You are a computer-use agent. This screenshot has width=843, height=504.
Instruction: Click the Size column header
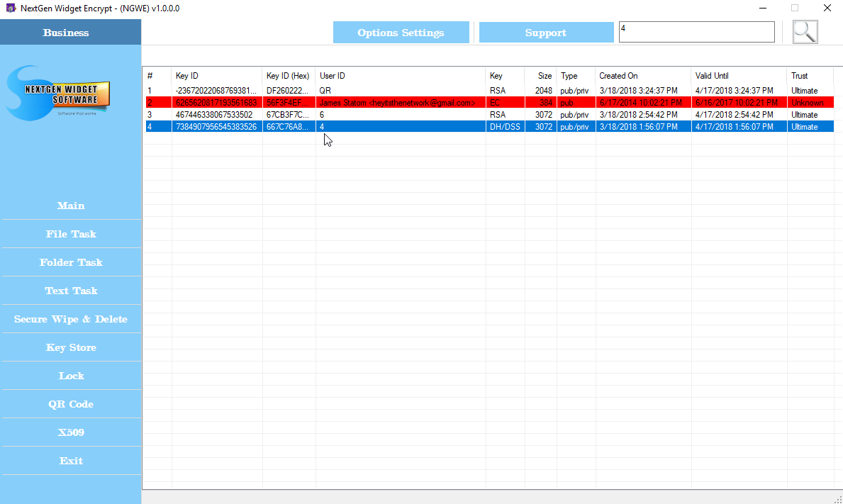540,76
